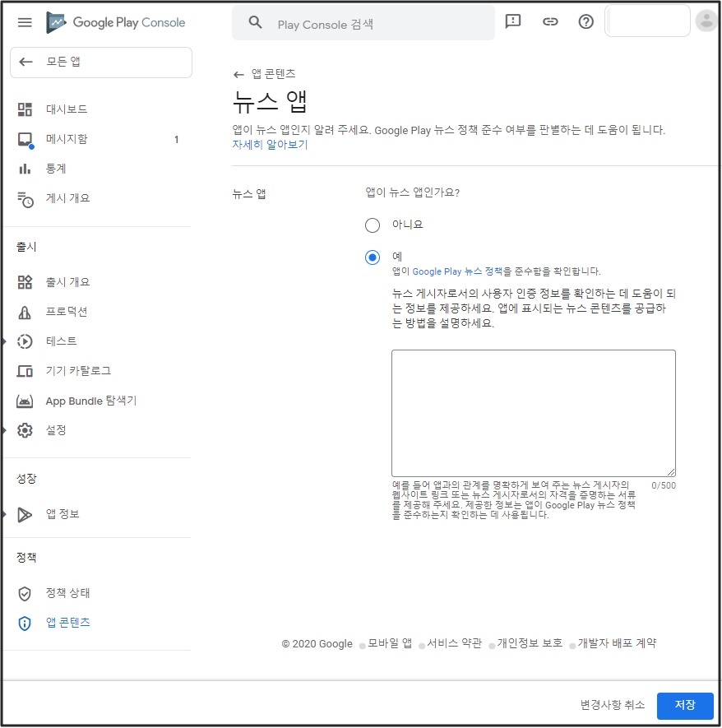Click the 메시지함 unread count 1
Viewport: 722px width, 728px height.
176,140
